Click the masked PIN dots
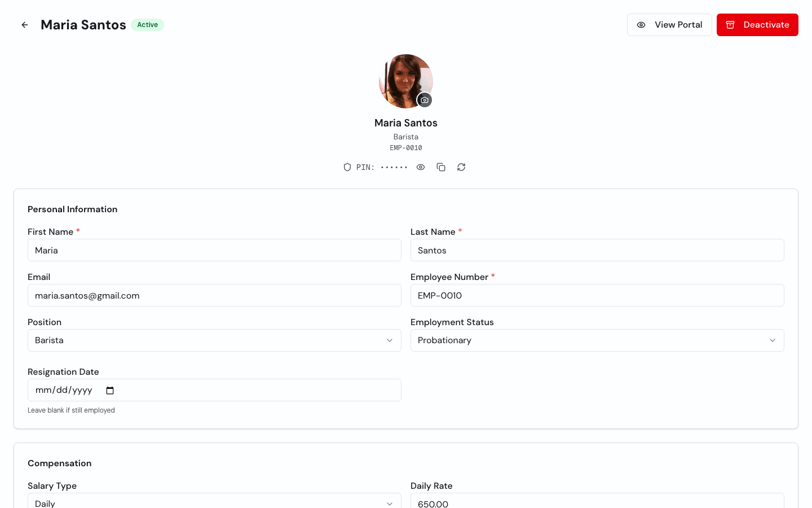The height and width of the screenshot is (508, 812). 394,167
